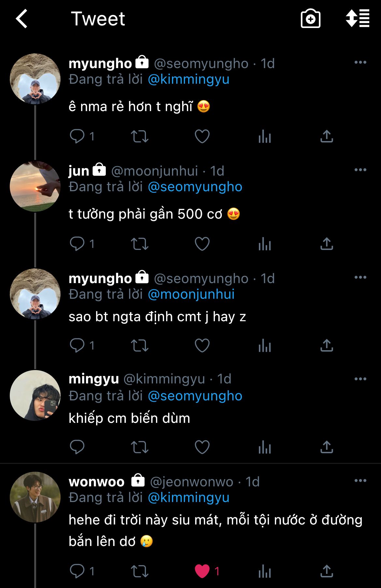The height and width of the screenshot is (588, 381).
Task: Reply to jun's tweet about 500
Action: 77,244
